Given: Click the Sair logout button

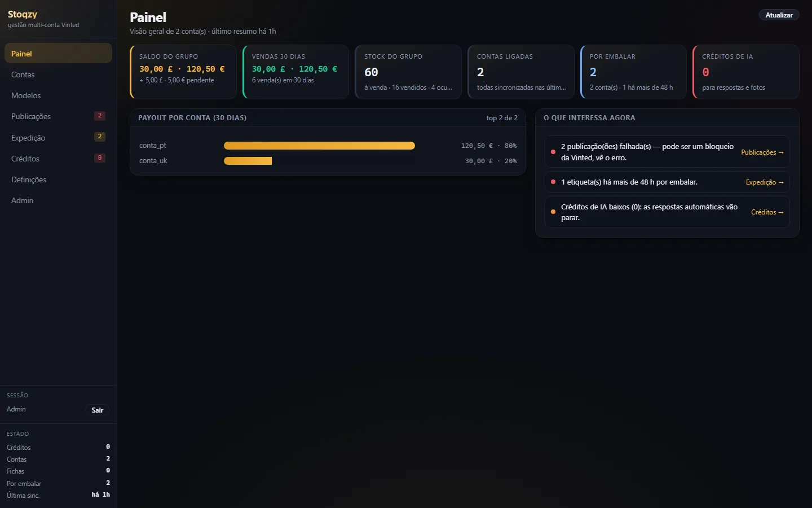Looking at the screenshot, I should coord(98,410).
